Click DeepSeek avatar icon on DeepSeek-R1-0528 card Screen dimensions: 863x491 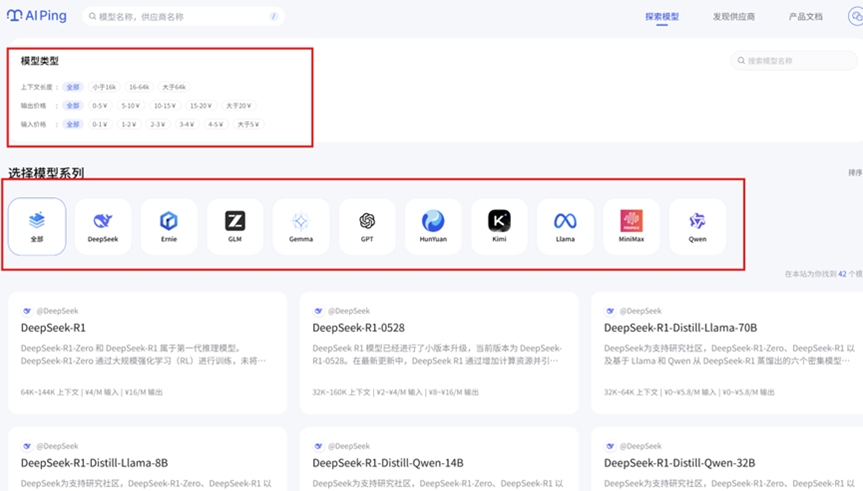click(x=319, y=311)
